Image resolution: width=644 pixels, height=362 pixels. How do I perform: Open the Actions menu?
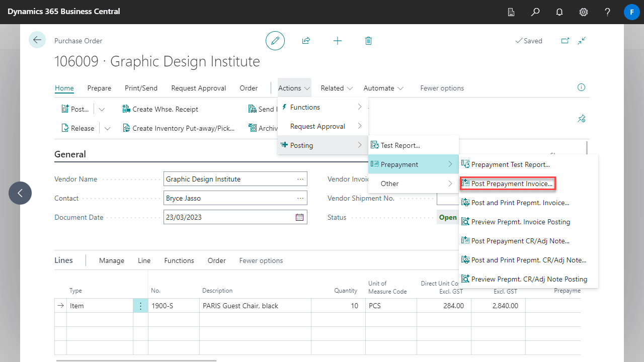[294, 88]
